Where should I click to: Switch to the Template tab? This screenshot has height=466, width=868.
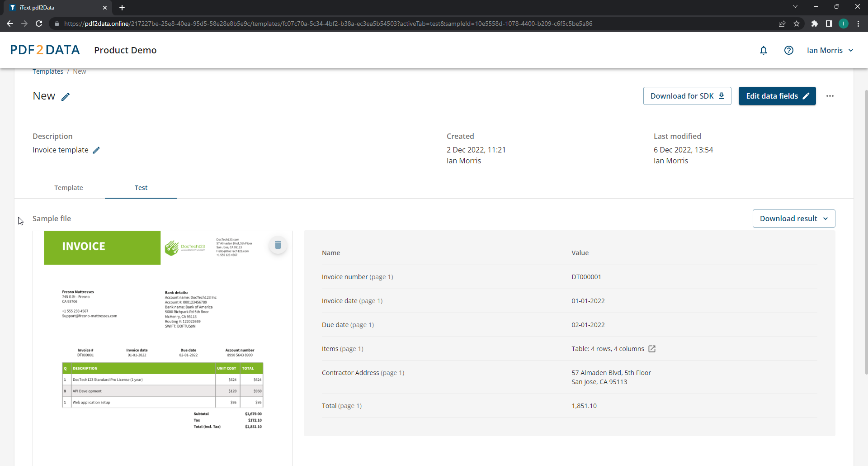click(69, 188)
